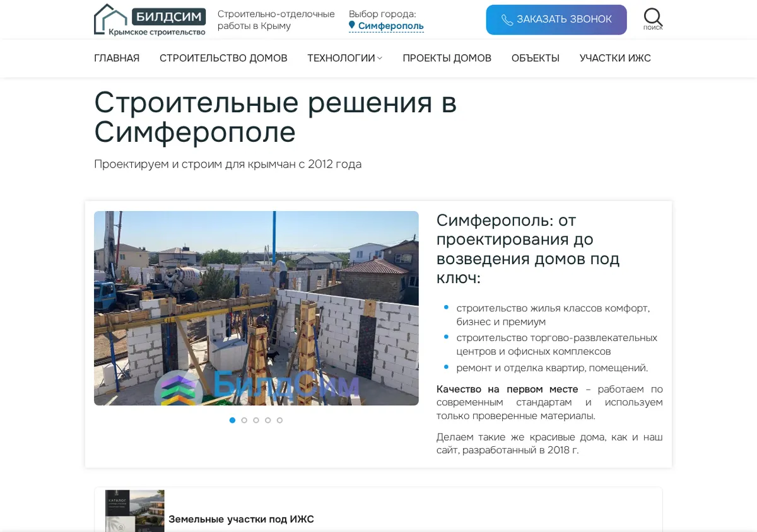Select the fourth carousel dot
Screen dimensions: 757x532
(x=268, y=420)
